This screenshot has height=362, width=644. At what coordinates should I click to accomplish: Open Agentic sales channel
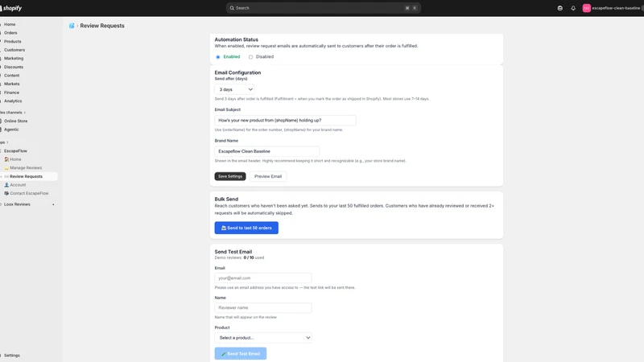pyautogui.click(x=11, y=130)
